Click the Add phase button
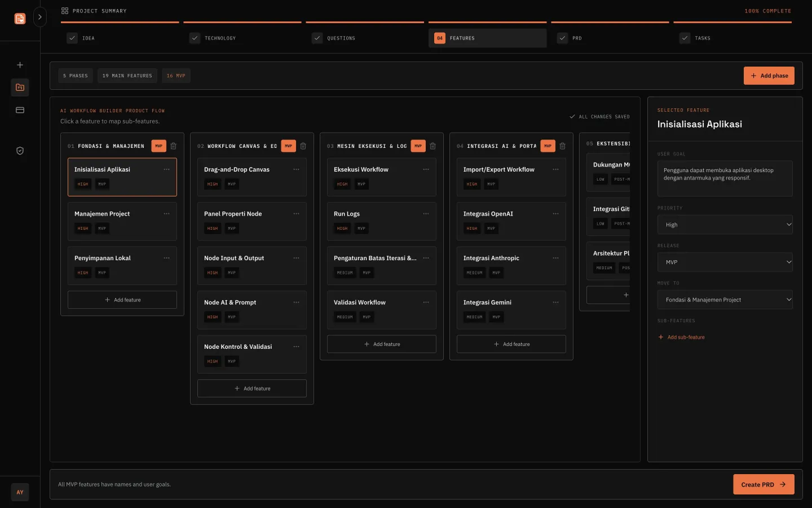The height and width of the screenshot is (508, 812). point(769,76)
